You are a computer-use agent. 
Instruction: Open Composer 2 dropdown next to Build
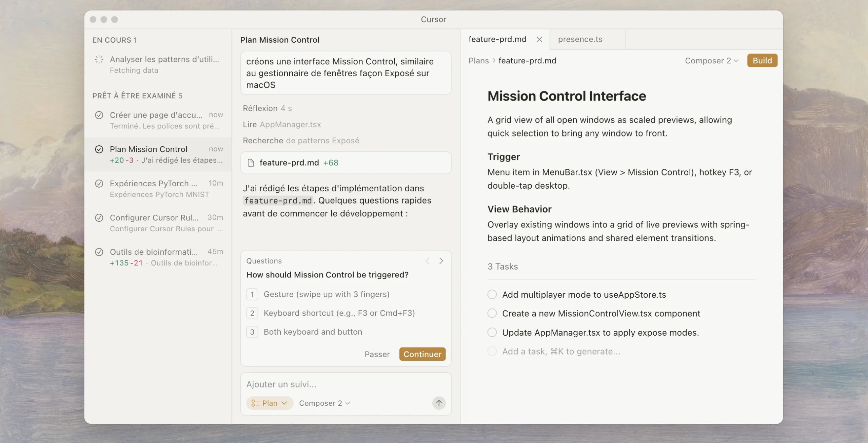(x=711, y=61)
